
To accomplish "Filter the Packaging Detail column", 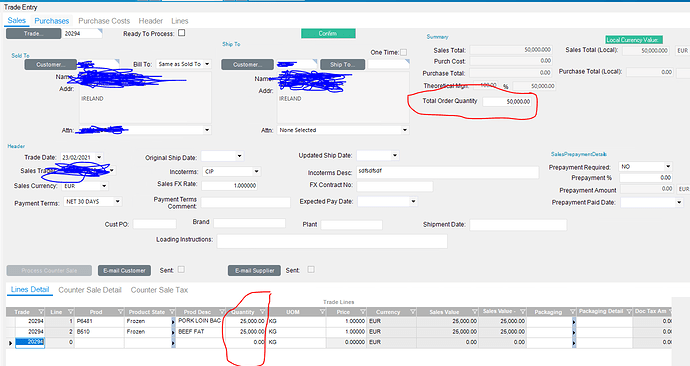I will [x=629, y=311].
